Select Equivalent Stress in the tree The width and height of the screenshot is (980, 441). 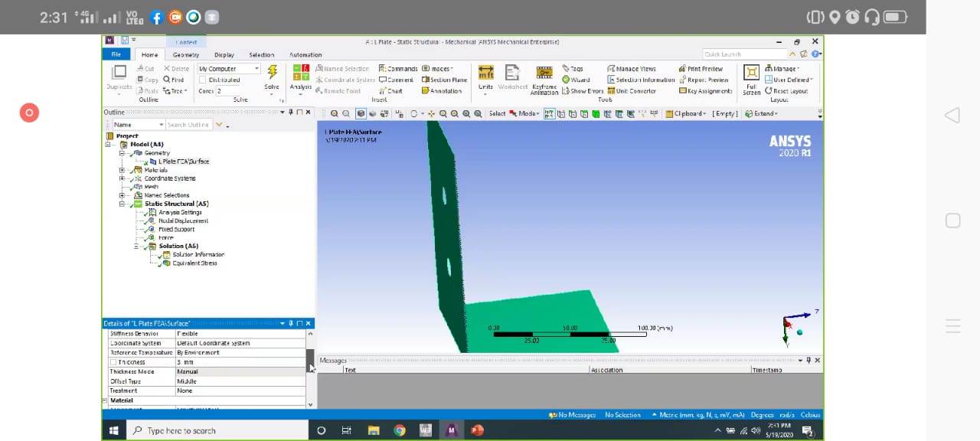[194, 263]
